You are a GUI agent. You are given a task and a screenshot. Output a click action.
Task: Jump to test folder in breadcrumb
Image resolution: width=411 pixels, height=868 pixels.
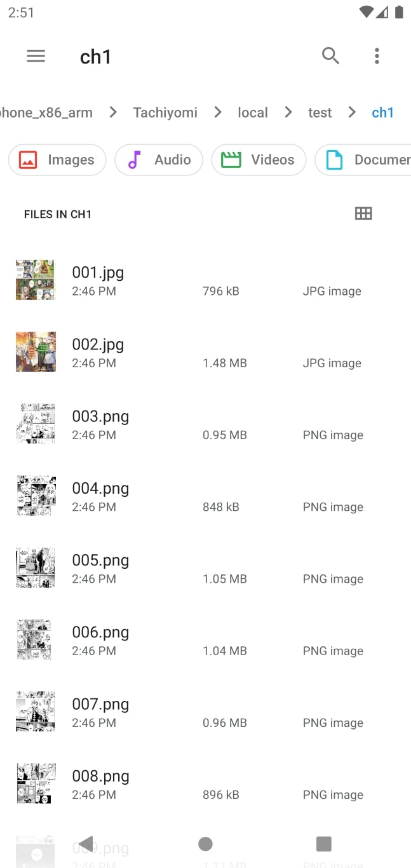(x=320, y=112)
